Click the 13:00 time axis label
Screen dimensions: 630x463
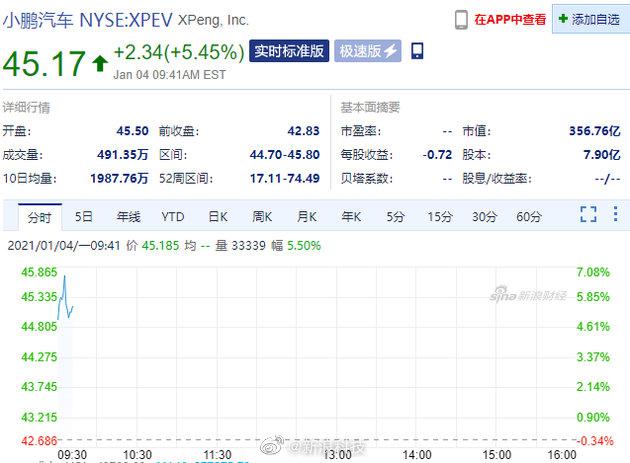[x=337, y=455]
